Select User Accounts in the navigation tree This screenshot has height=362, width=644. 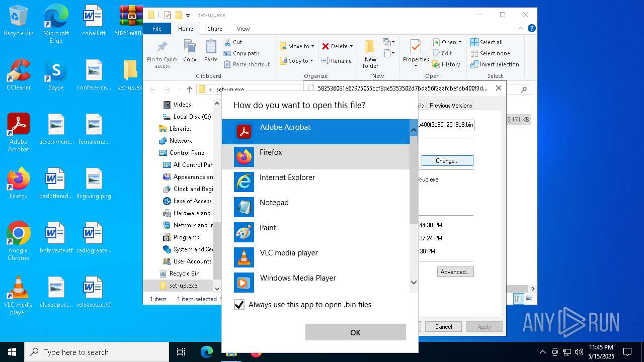pyautogui.click(x=187, y=261)
